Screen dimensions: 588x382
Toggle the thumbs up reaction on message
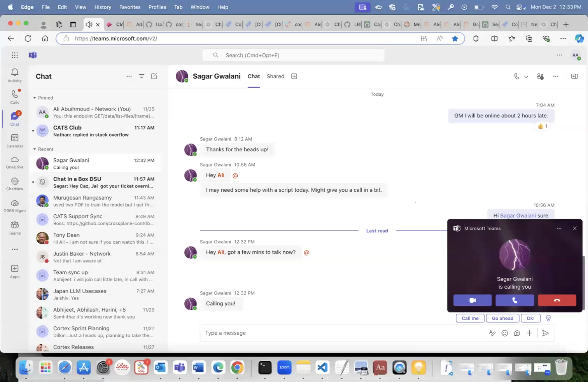[542, 126]
